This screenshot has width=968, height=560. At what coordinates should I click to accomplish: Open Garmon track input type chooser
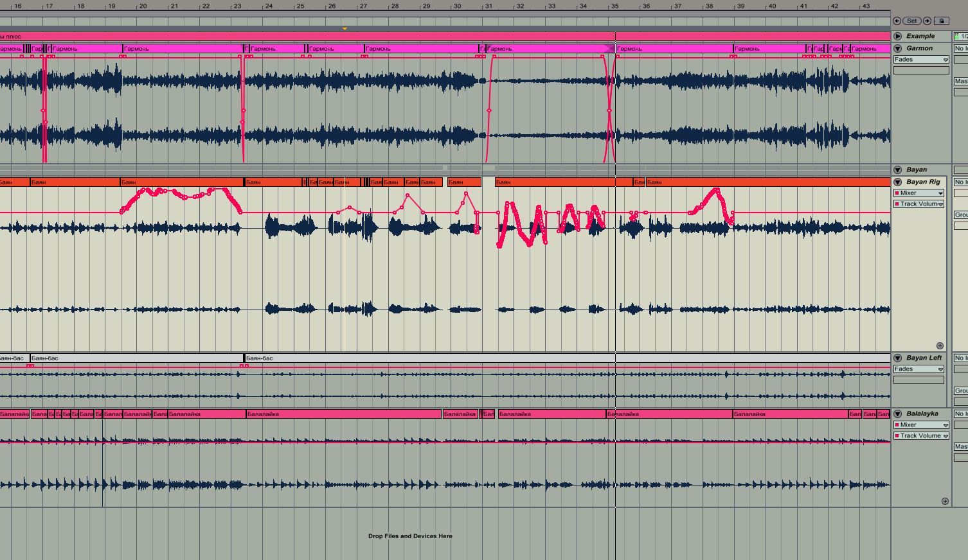[961, 48]
